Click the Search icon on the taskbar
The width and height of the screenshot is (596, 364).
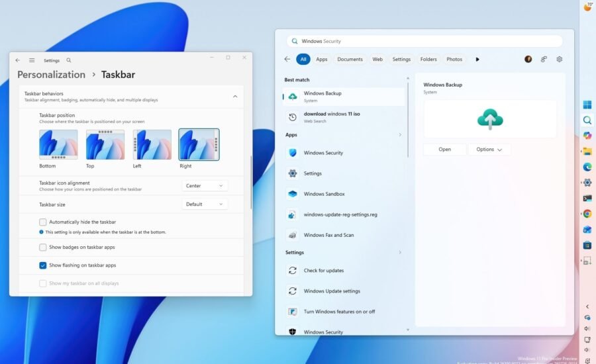click(x=587, y=120)
